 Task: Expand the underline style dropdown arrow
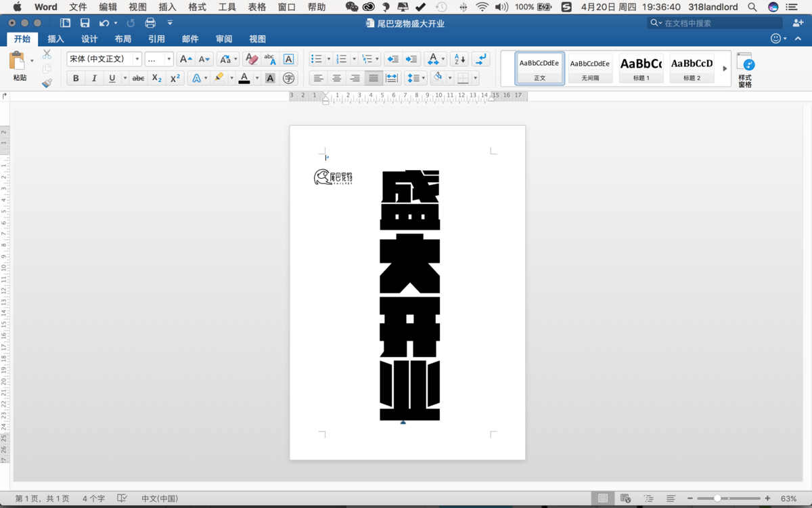[125, 79]
